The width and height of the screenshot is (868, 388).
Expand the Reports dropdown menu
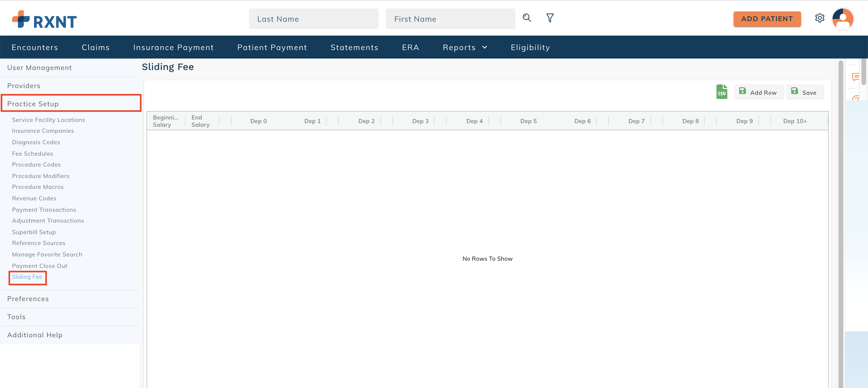pyautogui.click(x=465, y=47)
